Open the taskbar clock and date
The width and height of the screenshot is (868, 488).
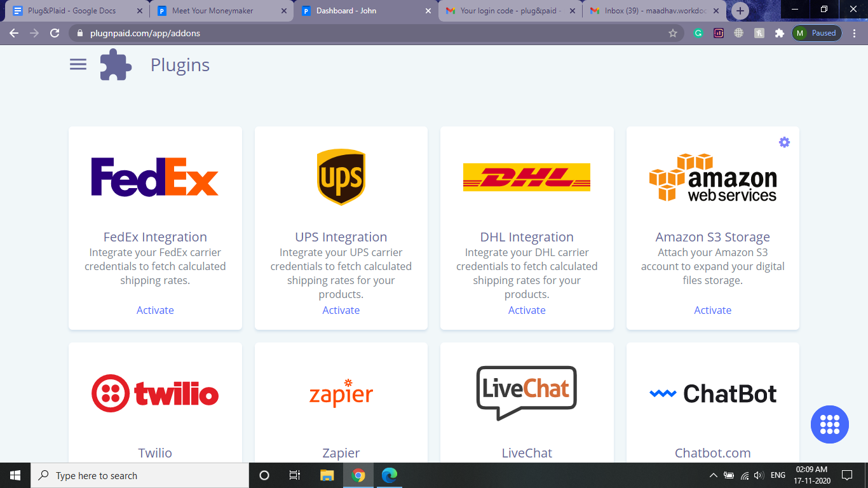(x=813, y=475)
